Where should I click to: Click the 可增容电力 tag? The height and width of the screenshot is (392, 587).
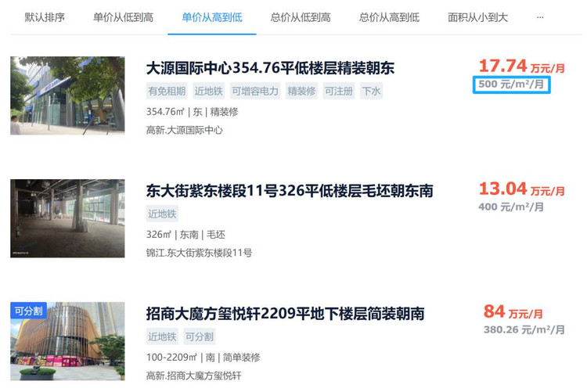pyautogui.click(x=255, y=91)
